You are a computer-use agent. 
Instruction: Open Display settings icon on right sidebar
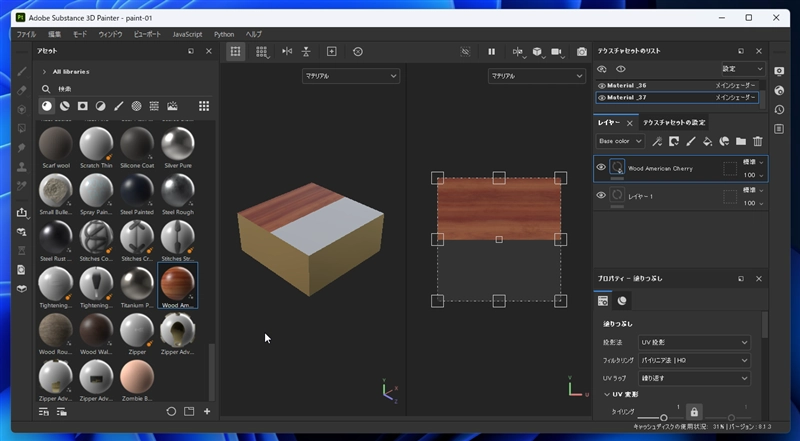(x=779, y=71)
